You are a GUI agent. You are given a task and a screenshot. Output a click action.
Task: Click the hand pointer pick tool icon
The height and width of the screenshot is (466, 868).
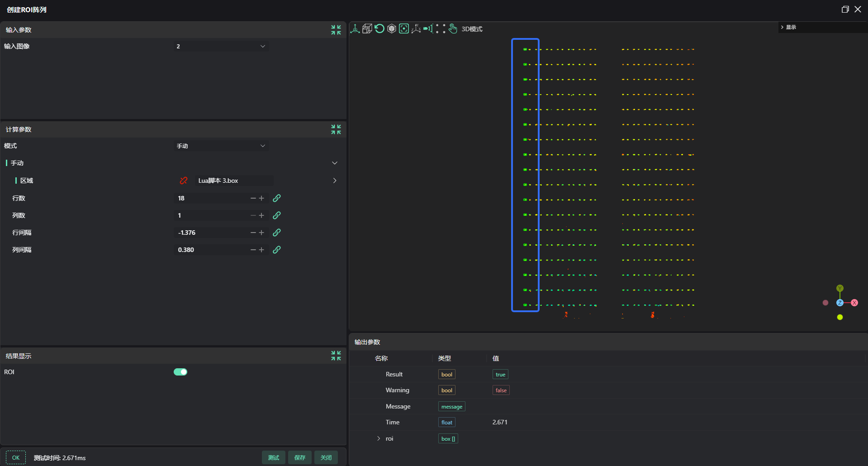[453, 29]
